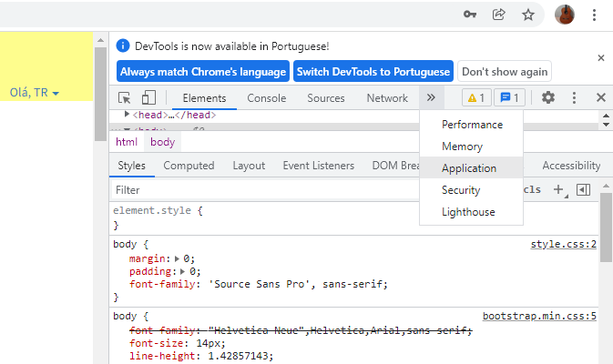Open the Styles sidebar tab
613x364 pixels.
coord(132,166)
